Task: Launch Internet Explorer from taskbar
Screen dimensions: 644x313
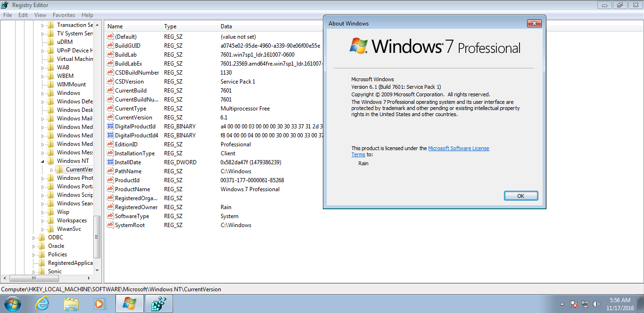Action: coord(42,304)
